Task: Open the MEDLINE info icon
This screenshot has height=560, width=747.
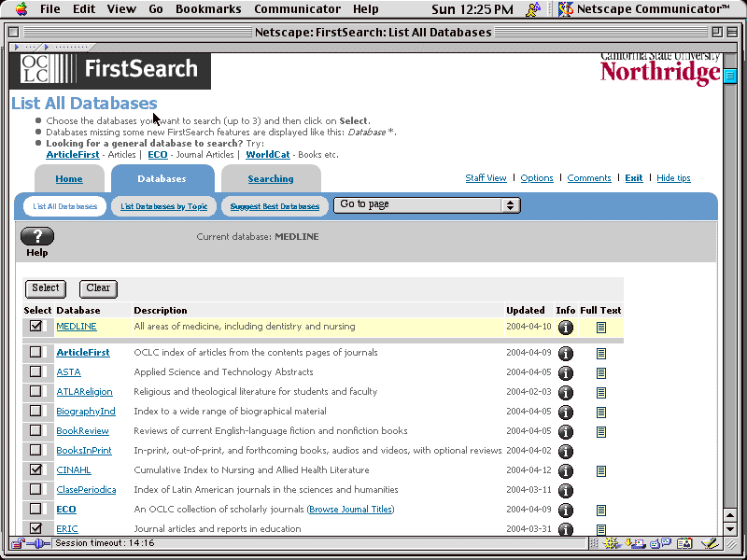Action: (x=566, y=328)
